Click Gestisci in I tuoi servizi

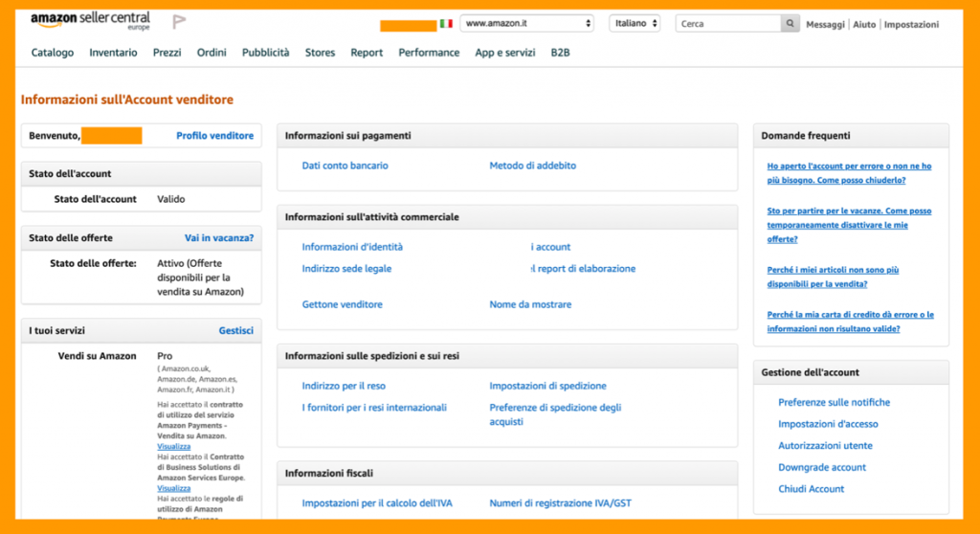[236, 331]
